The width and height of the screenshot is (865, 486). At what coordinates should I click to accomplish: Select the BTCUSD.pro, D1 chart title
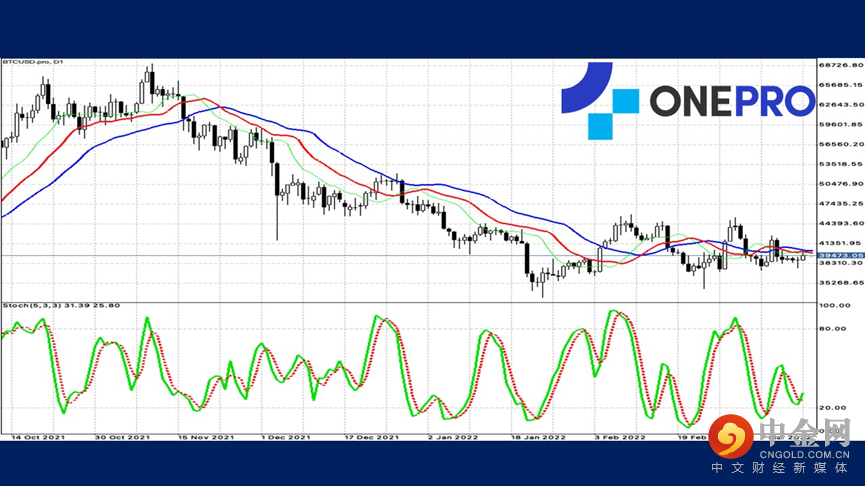click(x=33, y=62)
